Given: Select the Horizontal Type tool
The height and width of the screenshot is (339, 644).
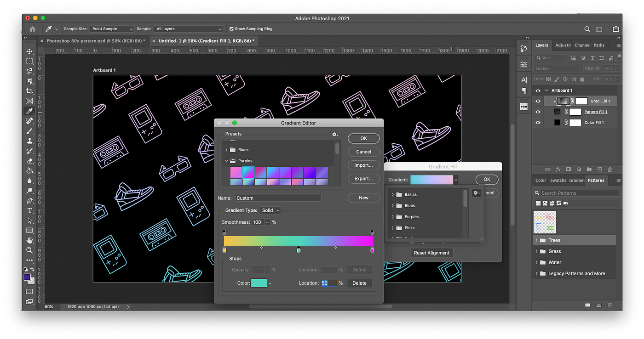Looking at the screenshot, I should point(29,211).
